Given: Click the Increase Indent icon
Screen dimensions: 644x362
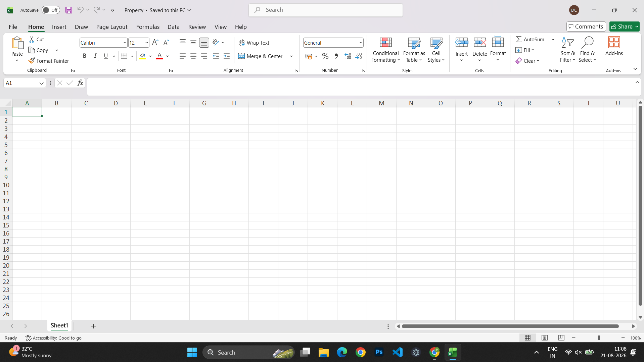Looking at the screenshot, I should pyautogui.click(x=227, y=56).
